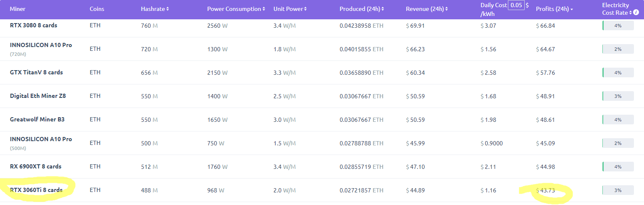Open Greatwolf Miner B3 details
644x205 pixels.
click(37, 119)
